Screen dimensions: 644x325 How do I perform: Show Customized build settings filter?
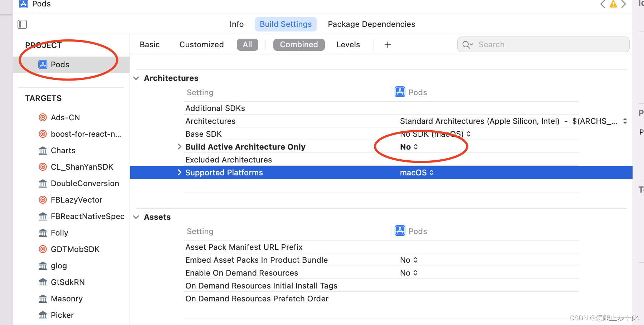point(201,45)
